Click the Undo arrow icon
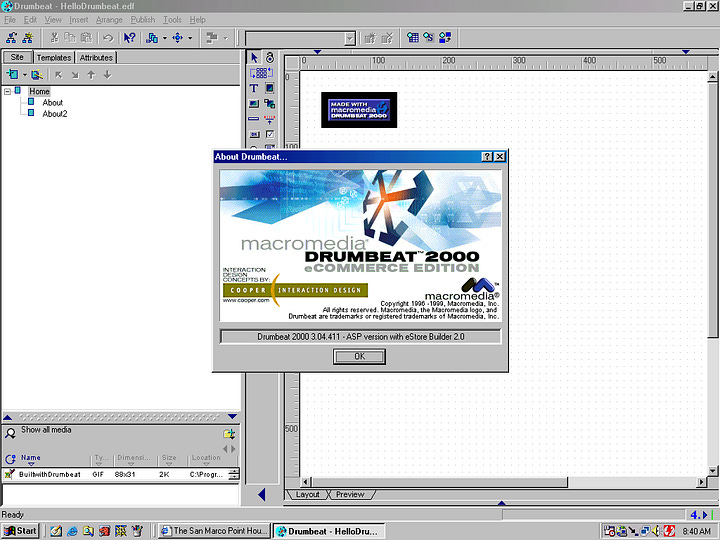 point(108,38)
